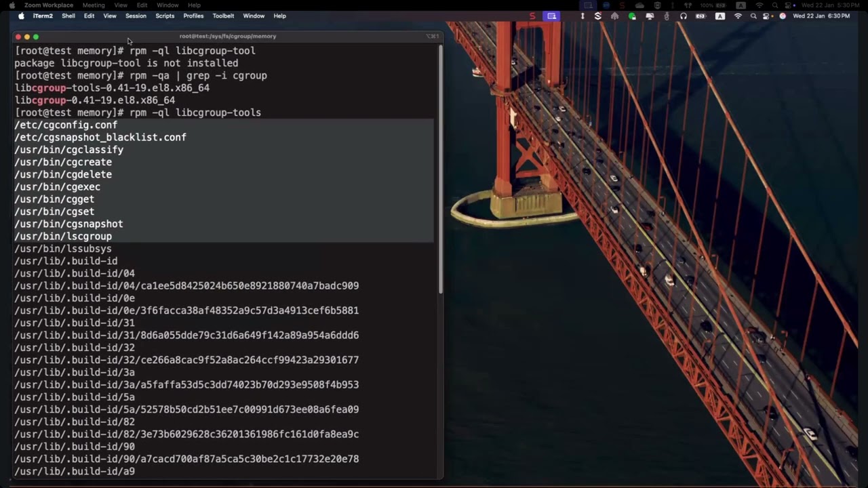Open the Toolbelt menu
Viewport: 868px width, 488px height.
click(223, 16)
